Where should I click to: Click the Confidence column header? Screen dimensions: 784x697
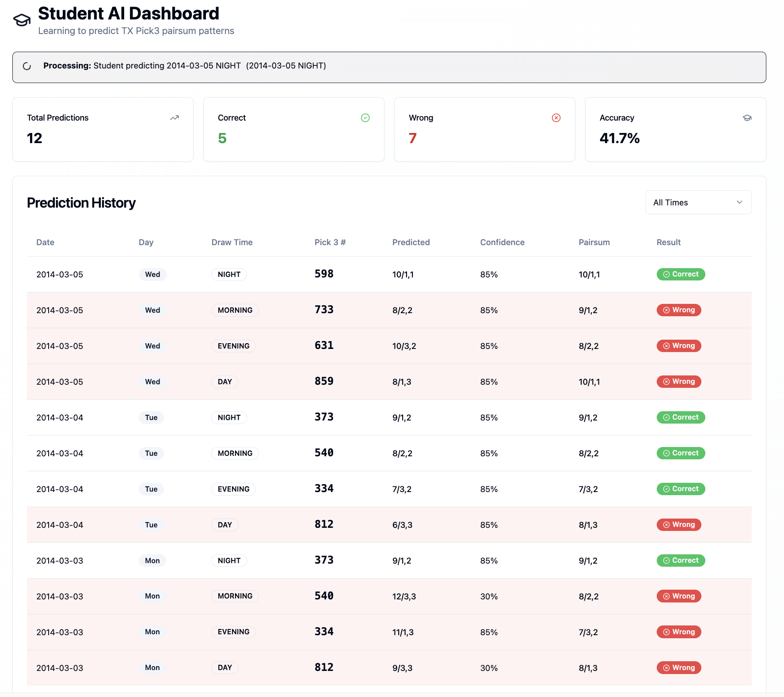click(502, 242)
